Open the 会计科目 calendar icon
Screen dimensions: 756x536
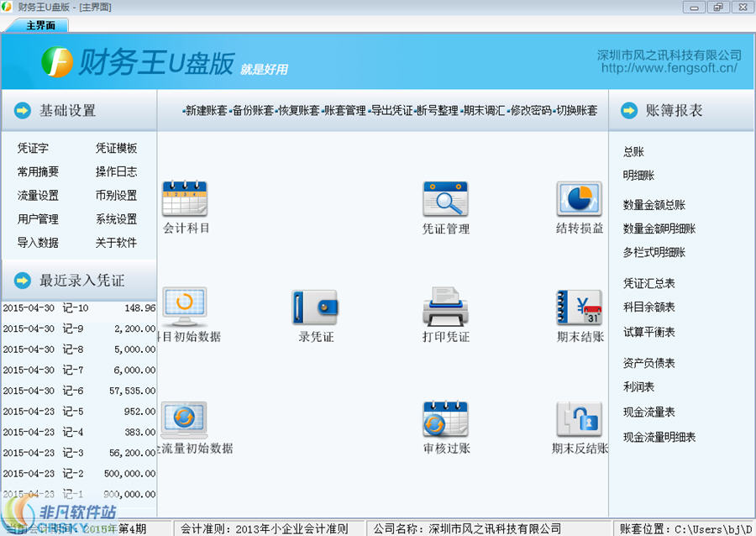point(185,198)
